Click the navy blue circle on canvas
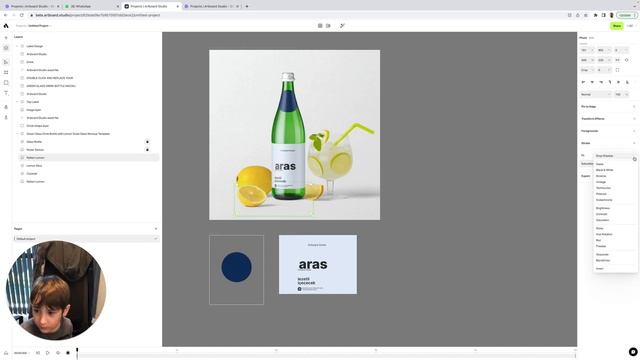 (236, 267)
